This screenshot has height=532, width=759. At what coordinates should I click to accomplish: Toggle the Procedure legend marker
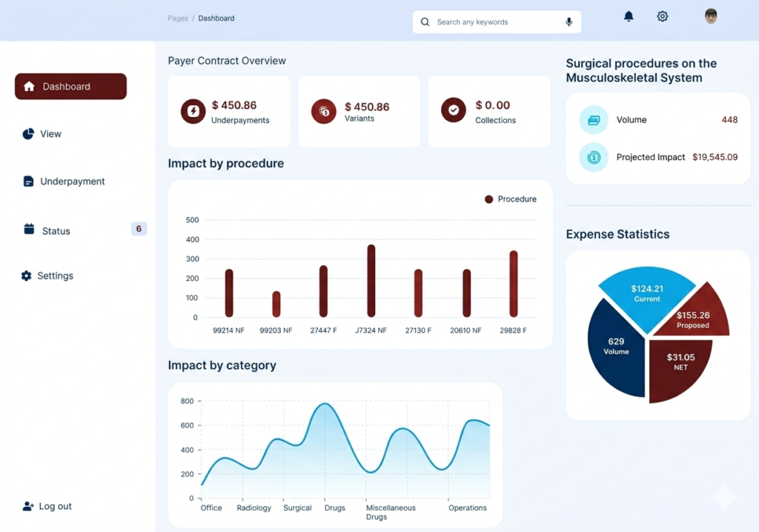pyautogui.click(x=489, y=199)
